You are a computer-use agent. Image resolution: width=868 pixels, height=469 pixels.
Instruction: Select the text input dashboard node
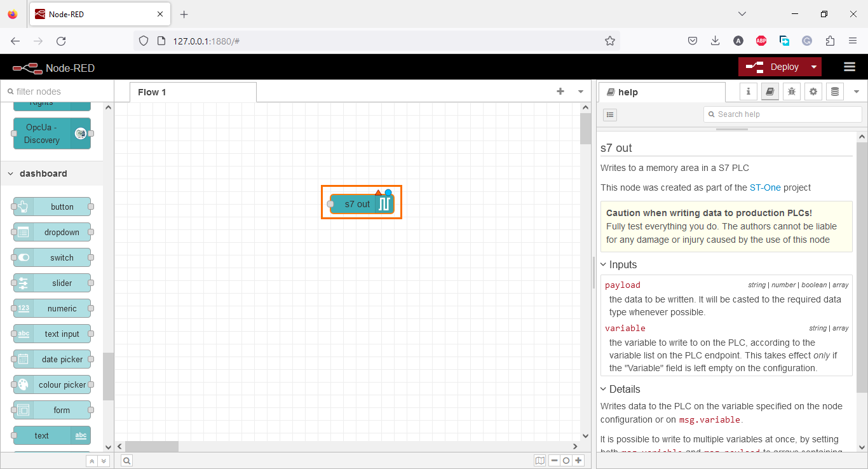52,334
